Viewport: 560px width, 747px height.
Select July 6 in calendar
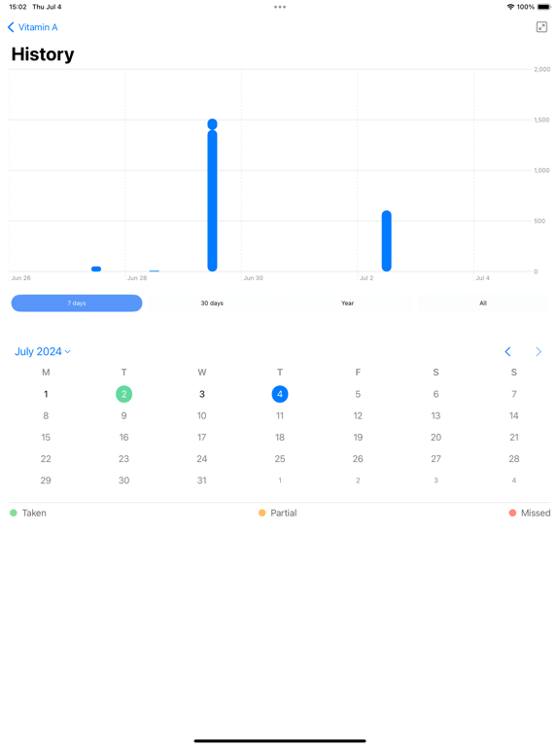[436, 394]
